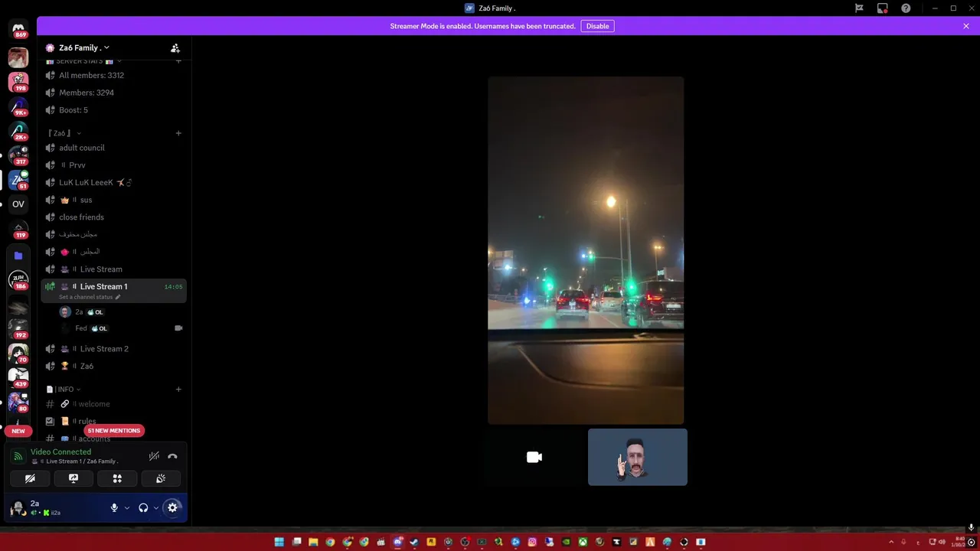The height and width of the screenshot is (551, 980).
Task: Create channel in Za6 category
Action: (x=178, y=133)
